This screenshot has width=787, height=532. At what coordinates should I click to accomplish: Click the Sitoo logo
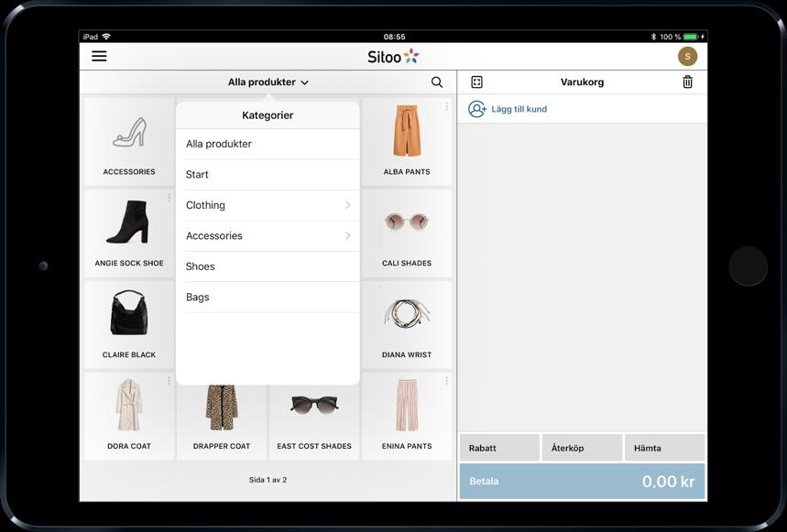[x=393, y=57]
